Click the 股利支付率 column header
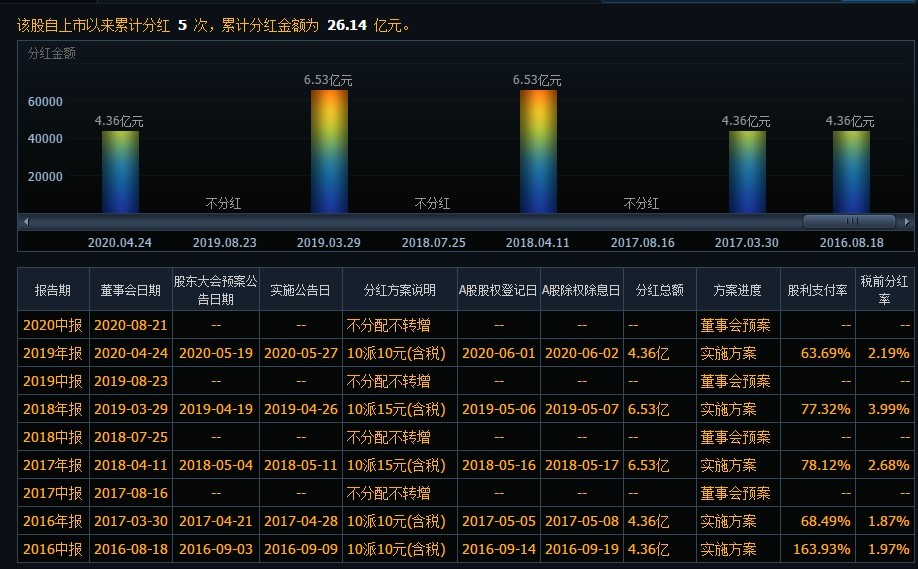This screenshot has width=918, height=569. click(x=818, y=290)
